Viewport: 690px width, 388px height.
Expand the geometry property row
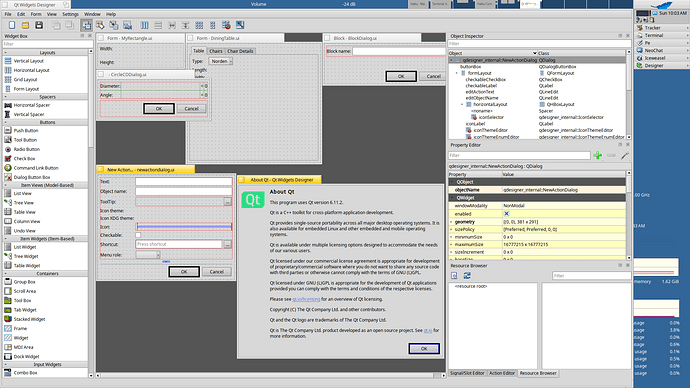tap(451, 222)
